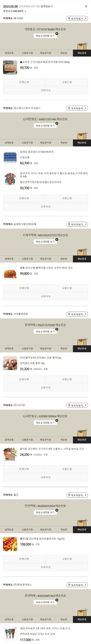91x644 pixels.
Task: Click 교환신청 for 감동 오렌지 order
Action: pyautogui.click(x=67, y=288)
